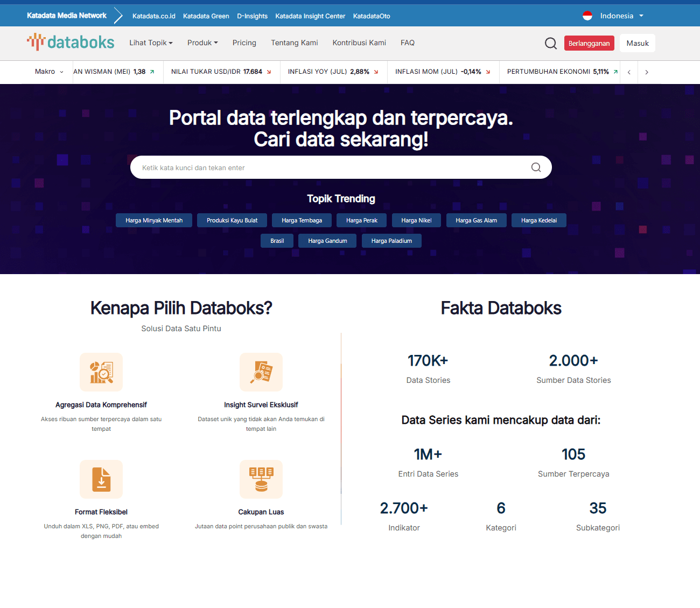The height and width of the screenshot is (608, 700).
Task: Show next ticker items with right arrow
Action: click(647, 72)
